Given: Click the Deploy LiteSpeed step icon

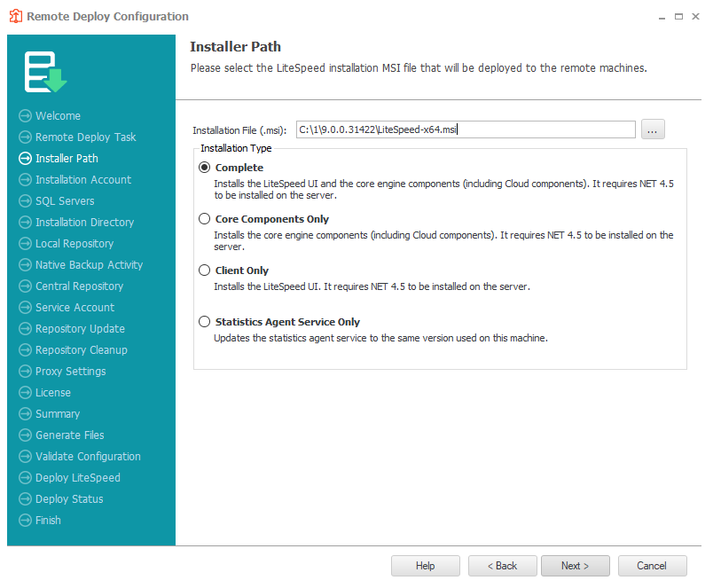Looking at the screenshot, I should pos(25,477).
